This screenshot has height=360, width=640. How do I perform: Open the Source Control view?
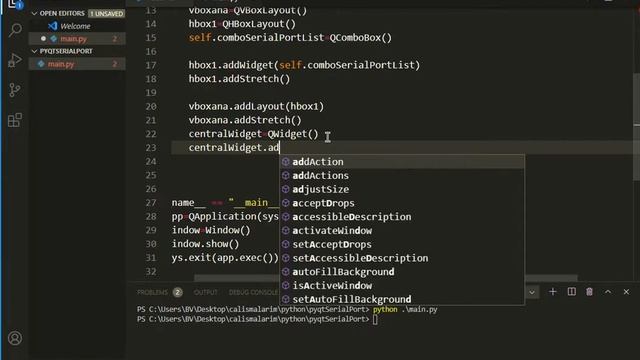(x=15, y=90)
